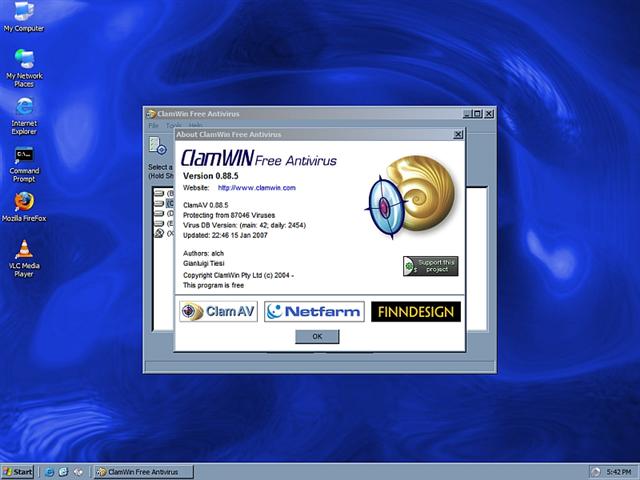Screen dimensions: 640x480
Task: Click the ClamAV sponsor banner
Action: (x=218, y=311)
